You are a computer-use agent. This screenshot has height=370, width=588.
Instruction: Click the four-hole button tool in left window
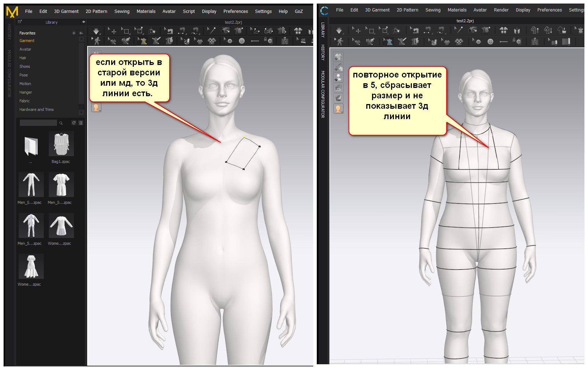242,41
